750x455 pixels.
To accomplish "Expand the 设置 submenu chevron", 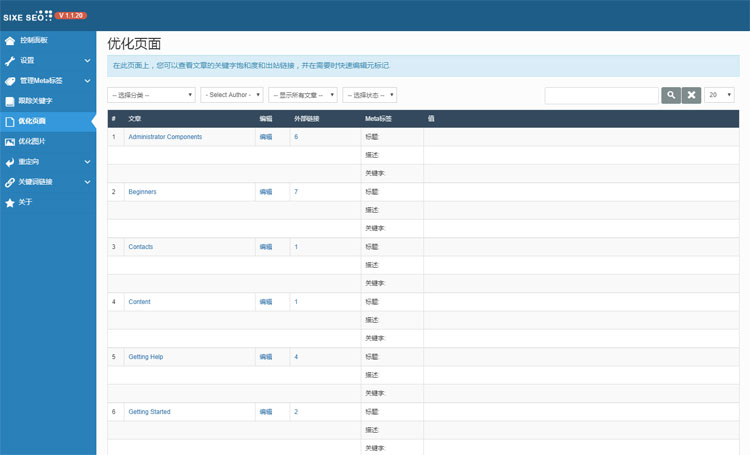I will point(87,61).
